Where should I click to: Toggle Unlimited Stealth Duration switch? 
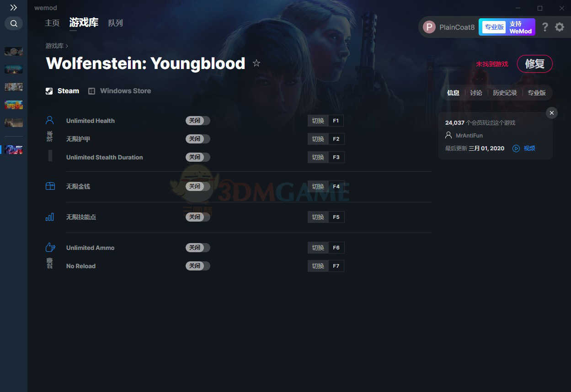(198, 157)
